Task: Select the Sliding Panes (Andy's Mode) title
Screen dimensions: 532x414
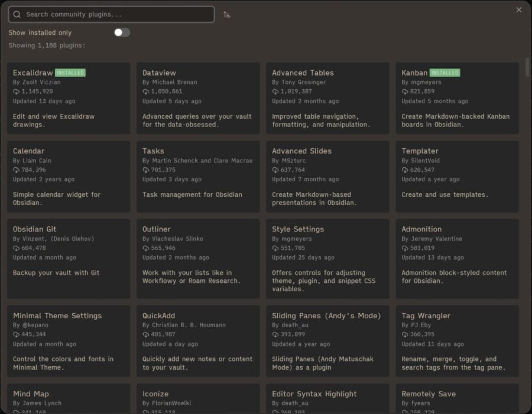Action: click(x=326, y=316)
